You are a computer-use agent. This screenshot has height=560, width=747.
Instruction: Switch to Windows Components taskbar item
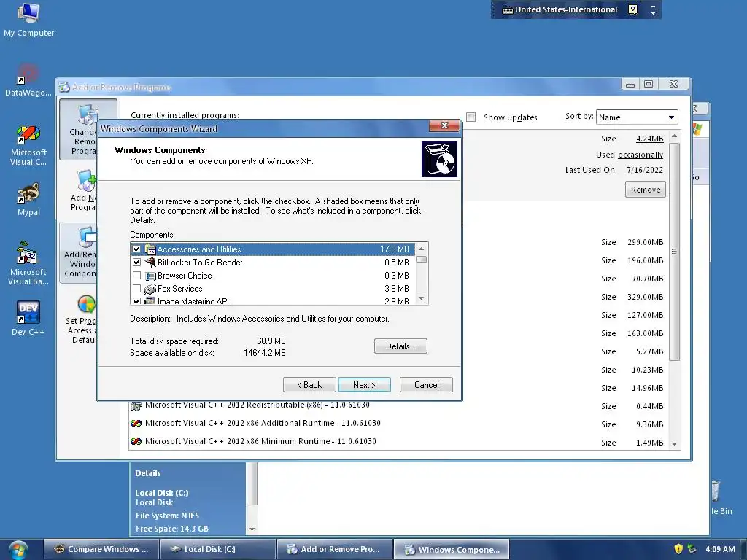click(452, 549)
